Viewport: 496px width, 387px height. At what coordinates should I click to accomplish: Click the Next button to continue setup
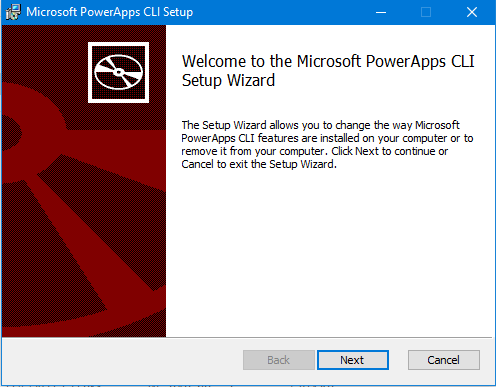coord(353,360)
